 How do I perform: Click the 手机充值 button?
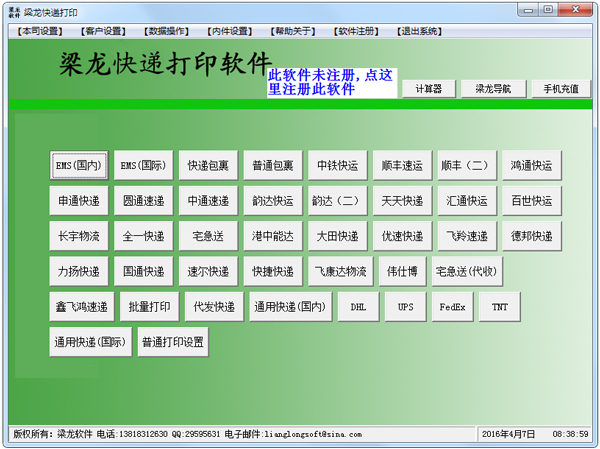[x=561, y=89]
